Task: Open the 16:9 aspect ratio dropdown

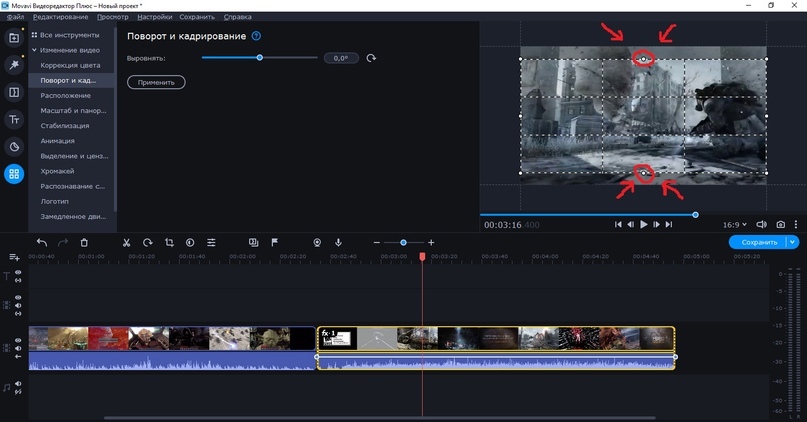Action: point(734,224)
